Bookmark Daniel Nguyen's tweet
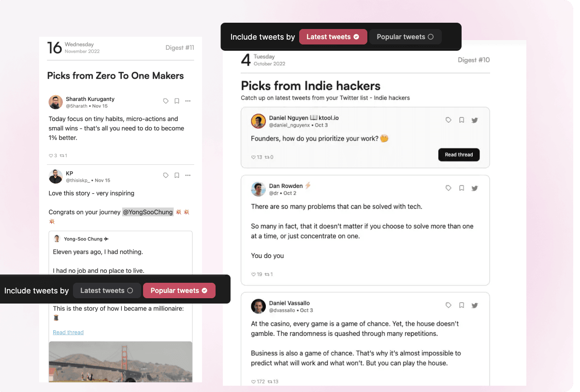The height and width of the screenshot is (392, 580). [x=462, y=120]
